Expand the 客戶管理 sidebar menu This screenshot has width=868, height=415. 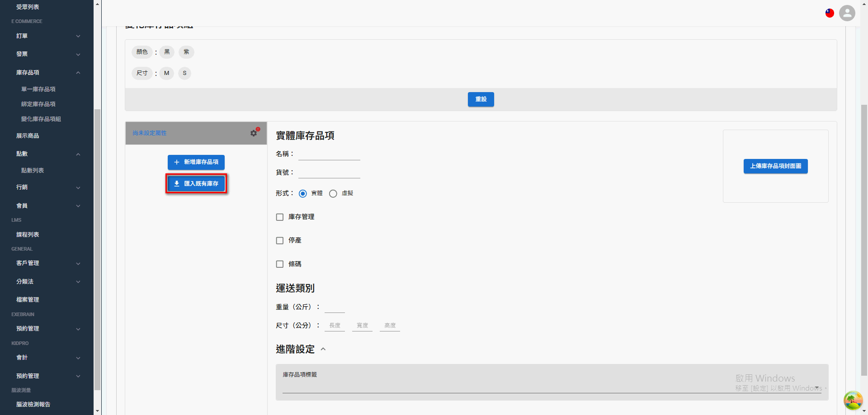47,263
